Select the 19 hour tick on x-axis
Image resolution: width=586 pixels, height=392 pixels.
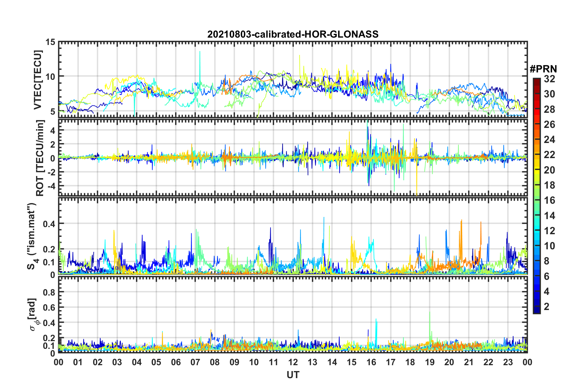tap(430, 362)
